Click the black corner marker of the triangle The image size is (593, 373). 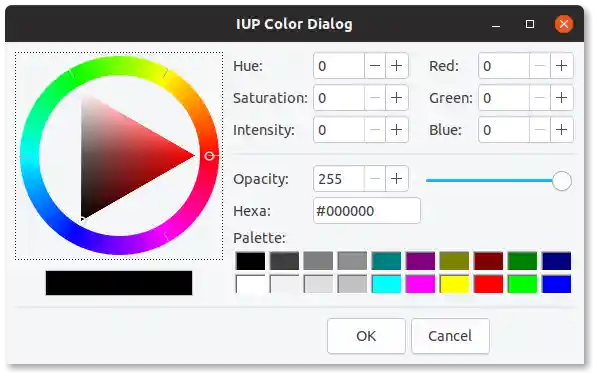click(82, 219)
